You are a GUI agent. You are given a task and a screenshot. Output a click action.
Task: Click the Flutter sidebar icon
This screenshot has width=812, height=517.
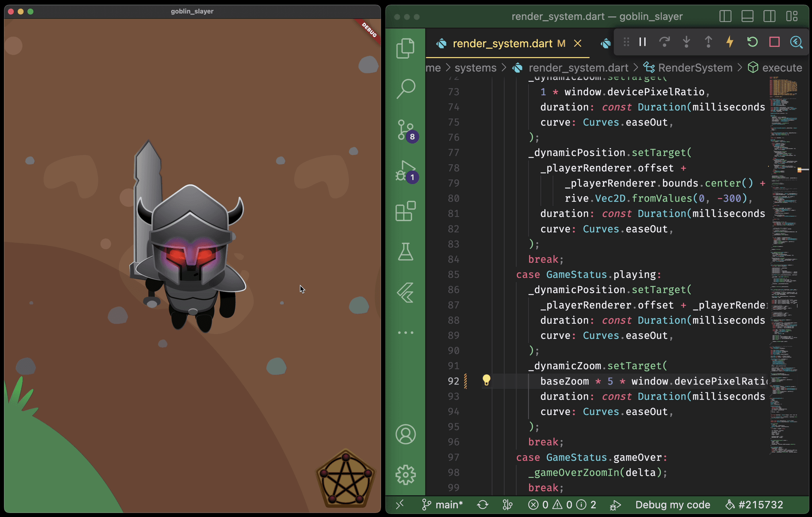pos(405,293)
